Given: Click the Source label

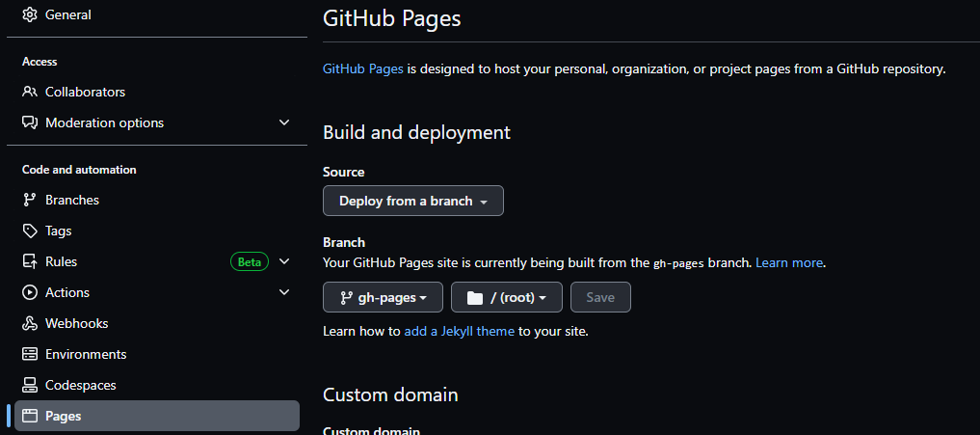Looking at the screenshot, I should click(344, 172).
